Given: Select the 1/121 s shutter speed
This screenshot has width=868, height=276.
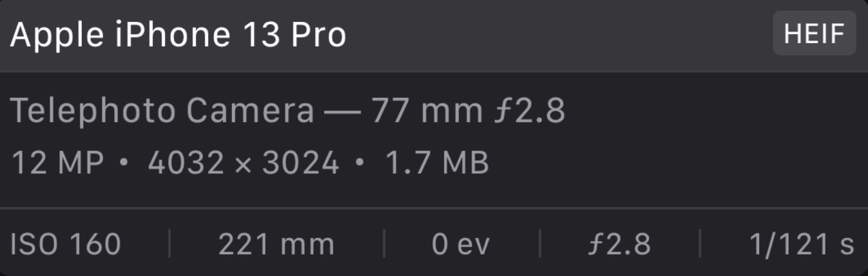Looking at the screenshot, I should [x=802, y=244].
